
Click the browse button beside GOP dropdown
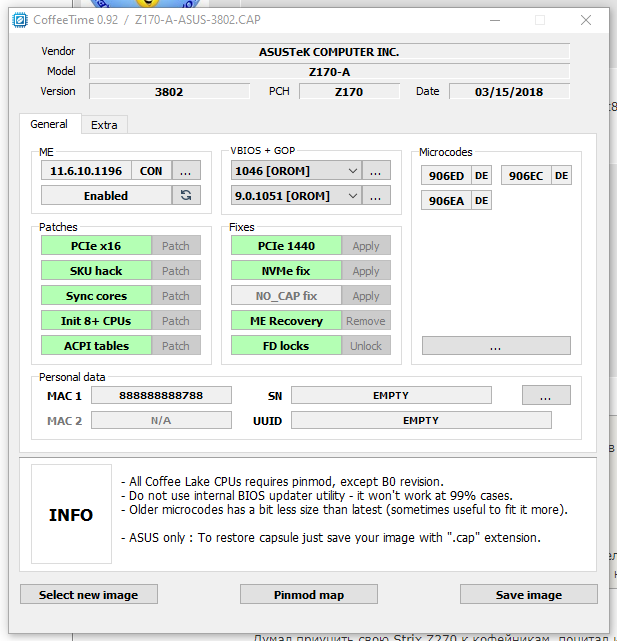pyautogui.click(x=376, y=195)
